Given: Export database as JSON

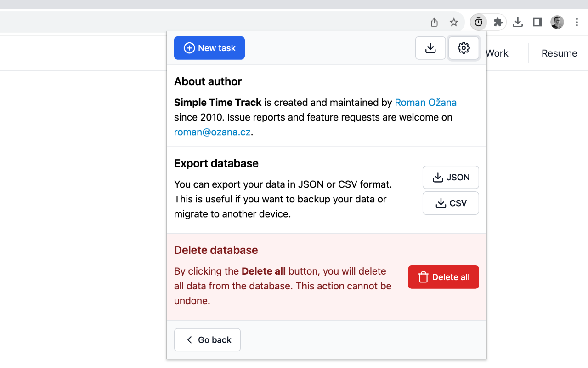Looking at the screenshot, I should pos(451,177).
